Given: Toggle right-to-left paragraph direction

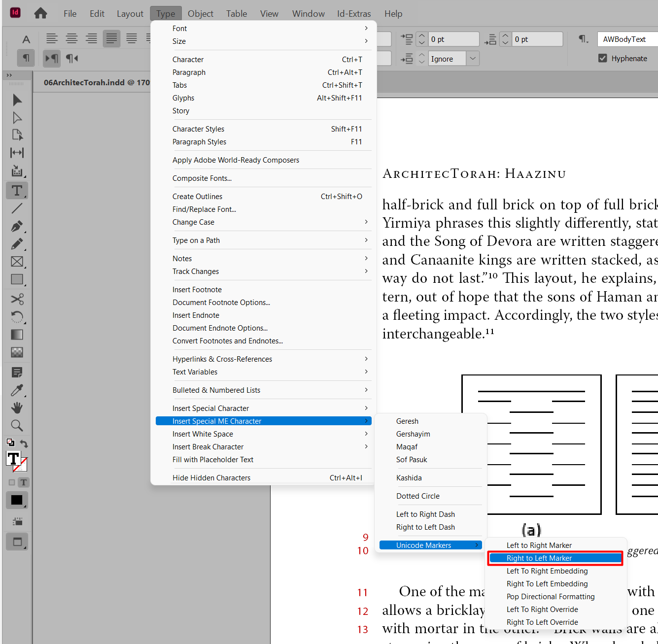Looking at the screenshot, I should [x=72, y=58].
